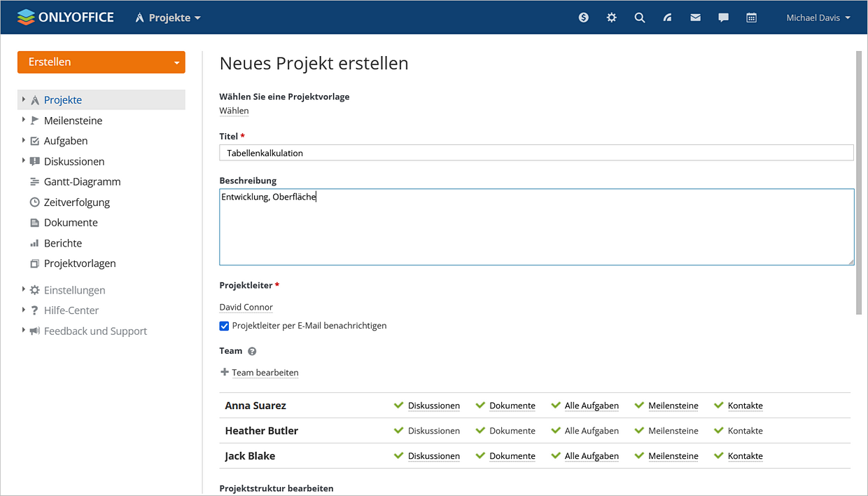
Task: Click the Aufgaben checkbox icon in sidebar
Action: tap(35, 141)
